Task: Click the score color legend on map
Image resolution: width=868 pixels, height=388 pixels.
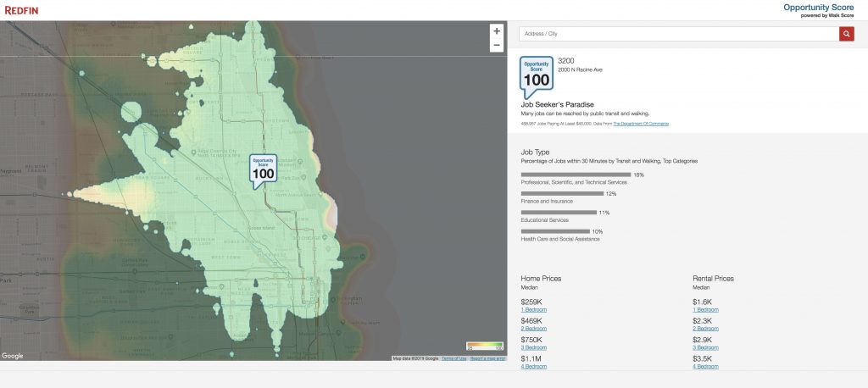Action: tap(485, 346)
